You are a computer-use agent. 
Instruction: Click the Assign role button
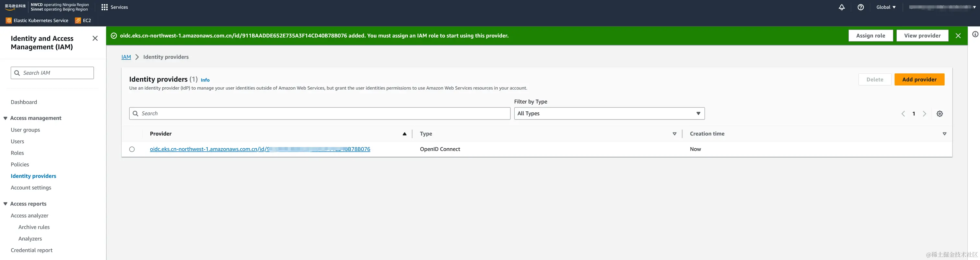click(x=870, y=35)
